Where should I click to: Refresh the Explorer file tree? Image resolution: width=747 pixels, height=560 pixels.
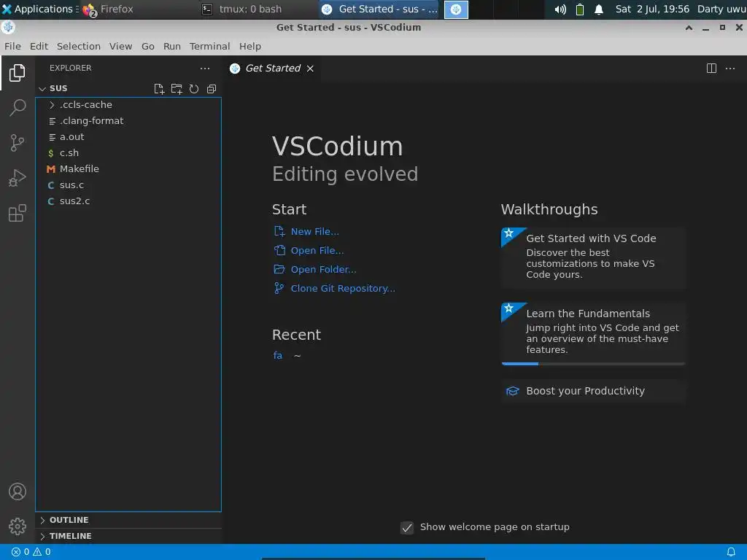(x=194, y=88)
